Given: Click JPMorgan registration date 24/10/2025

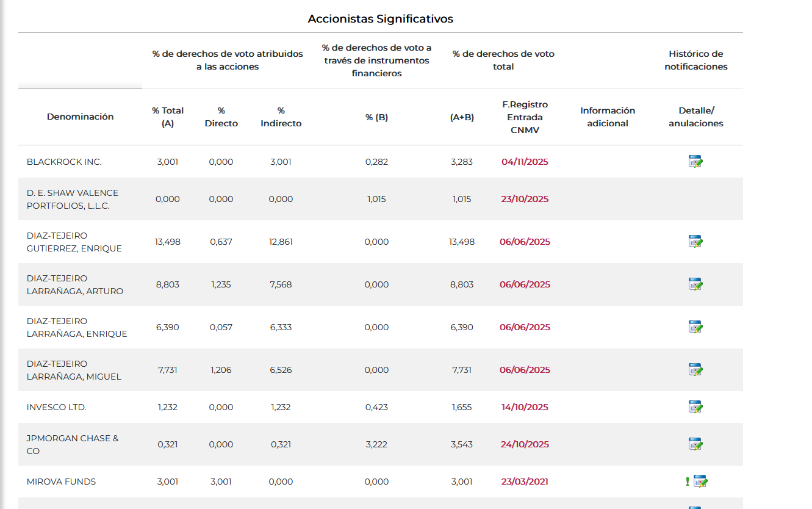Looking at the screenshot, I should pyautogui.click(x=525, y=444).
